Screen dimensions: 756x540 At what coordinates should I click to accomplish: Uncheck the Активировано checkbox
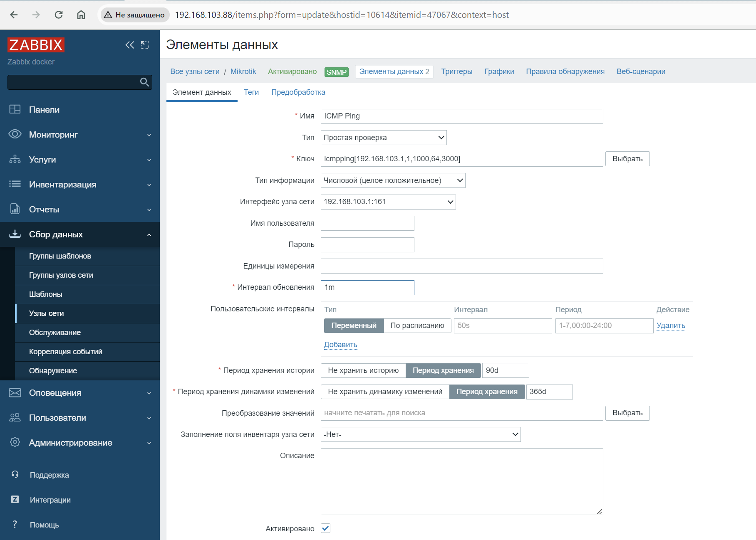point(326,528)
